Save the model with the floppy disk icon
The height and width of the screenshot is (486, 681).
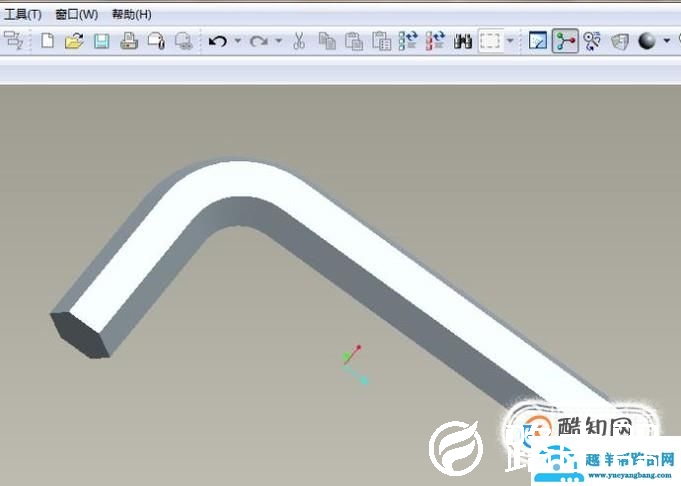click(x=102, y=41)
